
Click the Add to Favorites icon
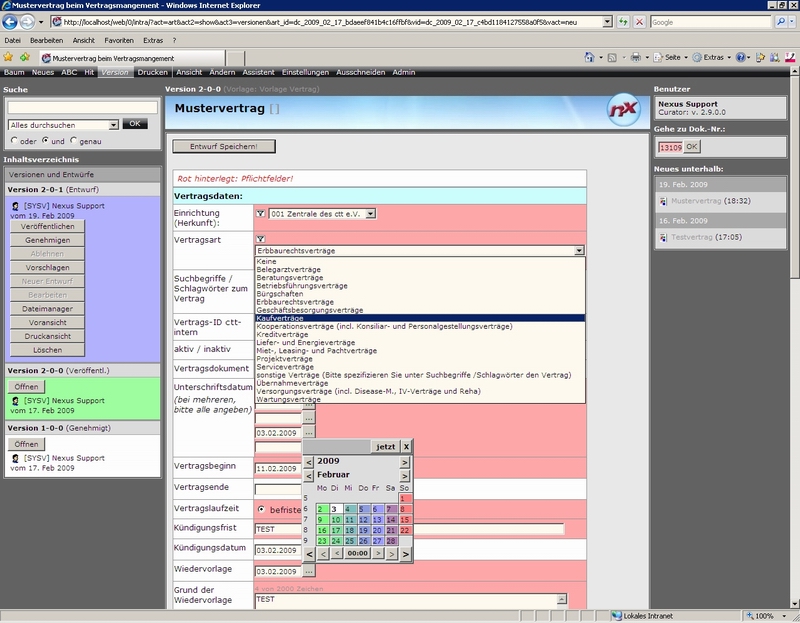[24, 57]
